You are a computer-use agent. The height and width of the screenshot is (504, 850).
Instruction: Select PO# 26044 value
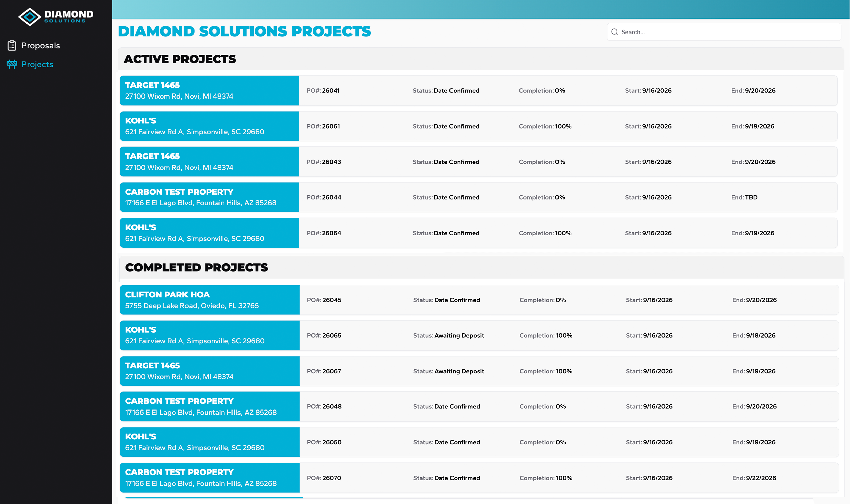click(x=332, y=197)
